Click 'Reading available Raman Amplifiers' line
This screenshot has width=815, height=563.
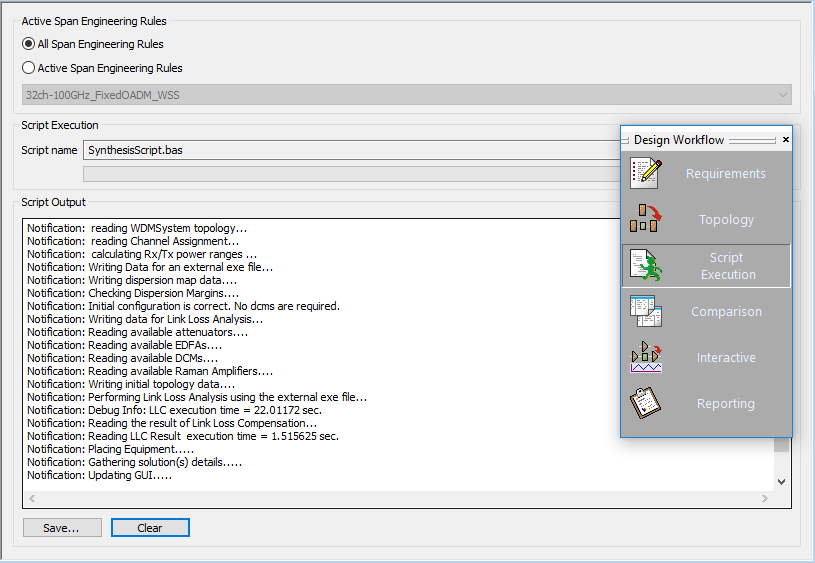point(150,371)
